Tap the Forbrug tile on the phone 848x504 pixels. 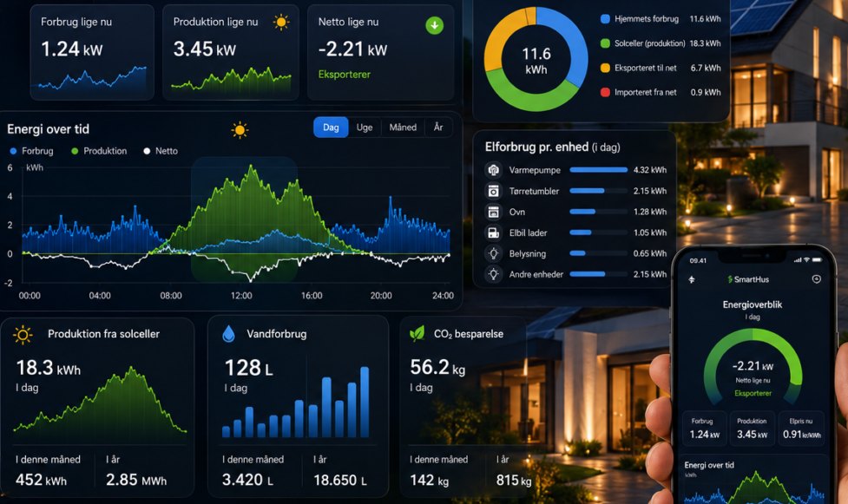point(704,429)
